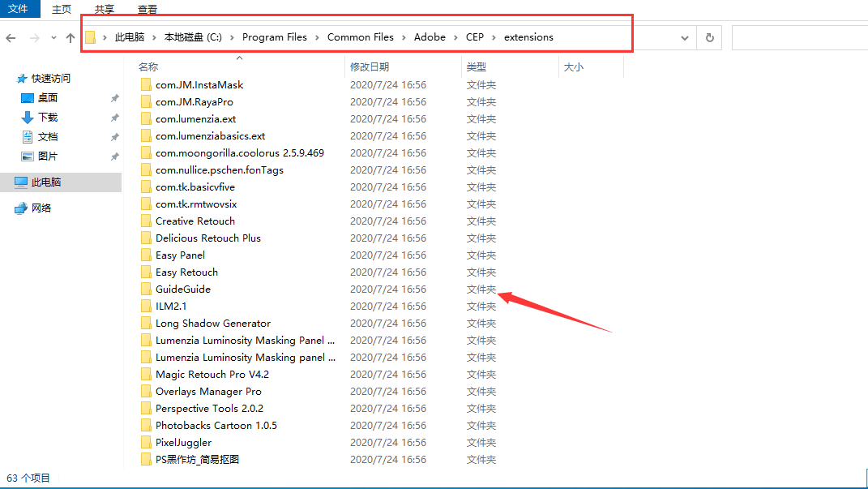
Task: Select the Easy Panel folder icon
Action: click(x=146, y=255)
